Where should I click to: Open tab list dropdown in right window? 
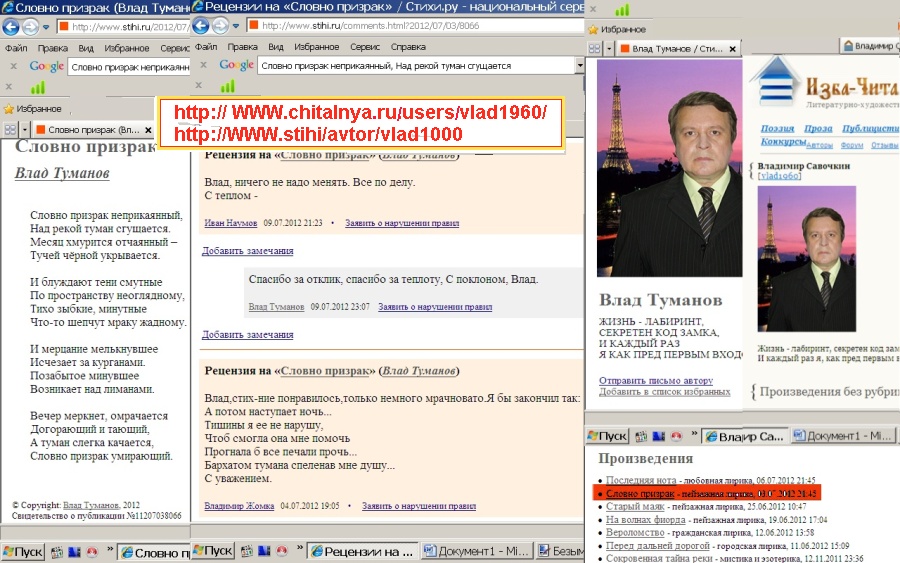(609, 49)
